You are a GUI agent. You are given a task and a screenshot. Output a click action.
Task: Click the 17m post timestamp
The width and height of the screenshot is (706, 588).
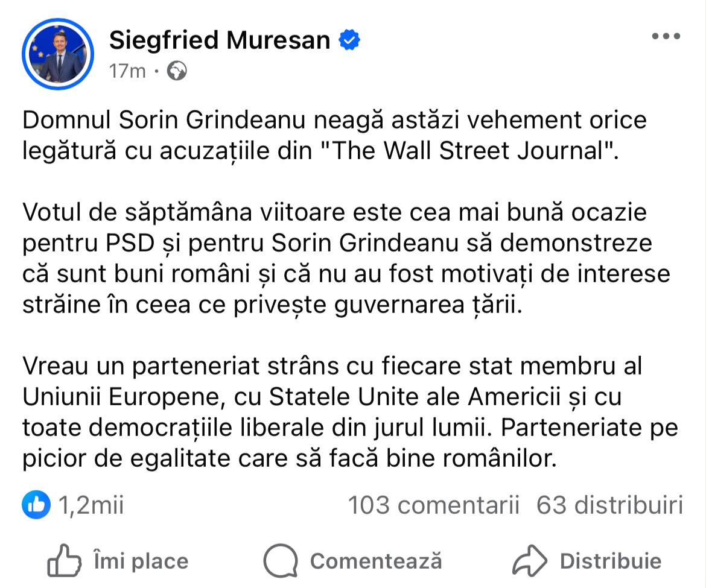pyautogui.click(x=127, y=71)
